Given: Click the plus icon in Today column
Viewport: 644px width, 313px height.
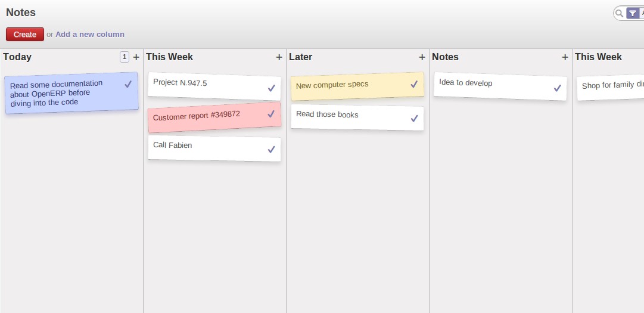Looking at the screenshot, I should [136, 57].
